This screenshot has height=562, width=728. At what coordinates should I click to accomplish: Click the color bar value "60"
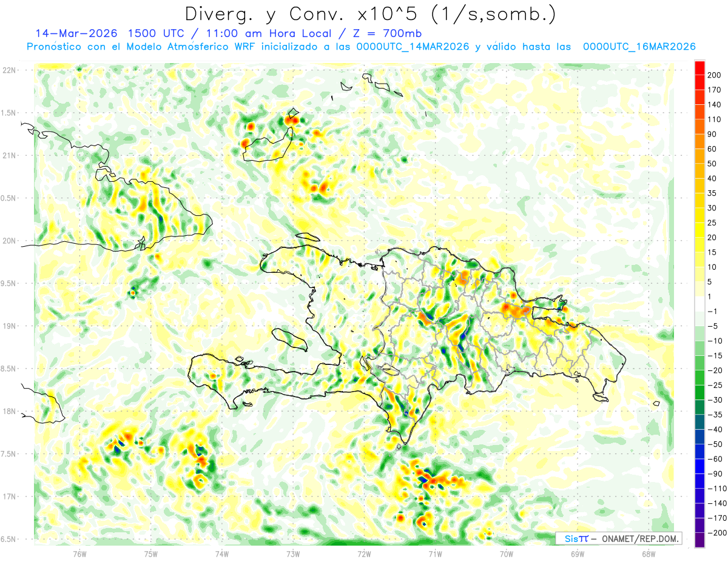(712, 149)
